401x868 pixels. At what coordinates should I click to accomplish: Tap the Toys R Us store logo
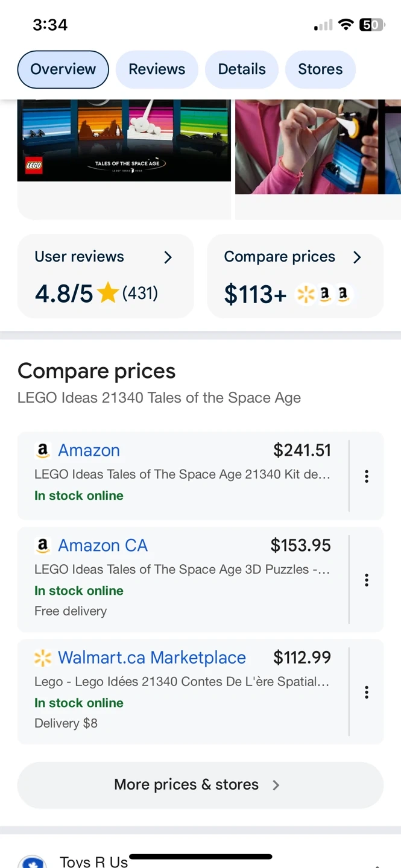[33, 862]
